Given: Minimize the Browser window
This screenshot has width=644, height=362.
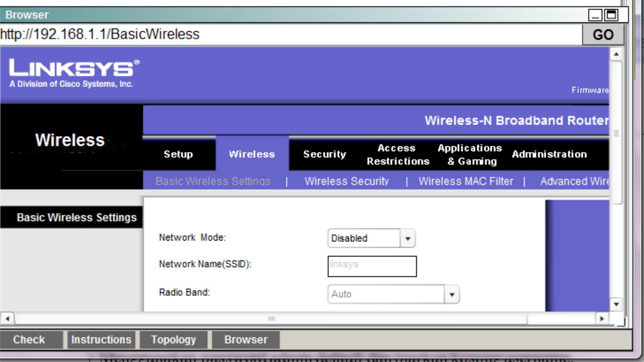Looking at the screenshot, I should point(595,15).
